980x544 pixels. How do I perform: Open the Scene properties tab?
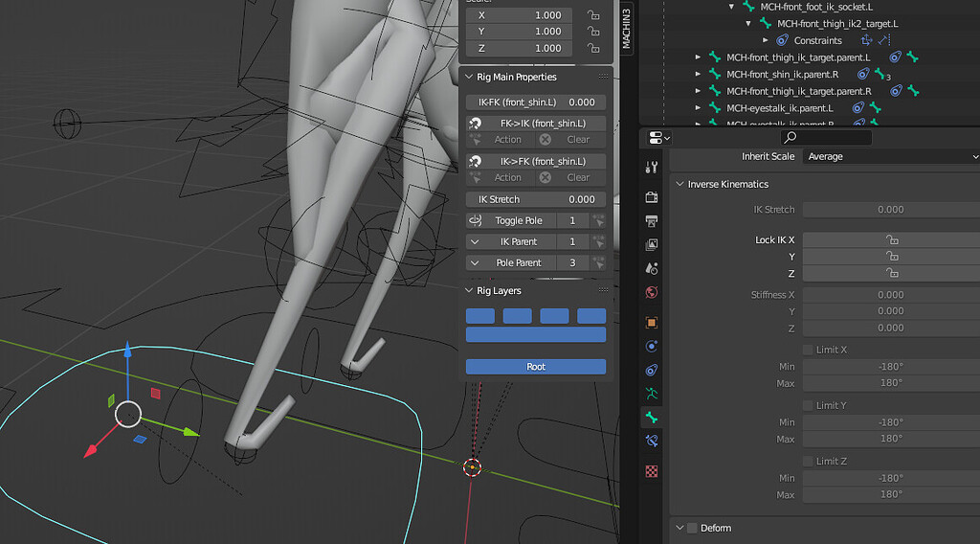(x=651, y=268)
